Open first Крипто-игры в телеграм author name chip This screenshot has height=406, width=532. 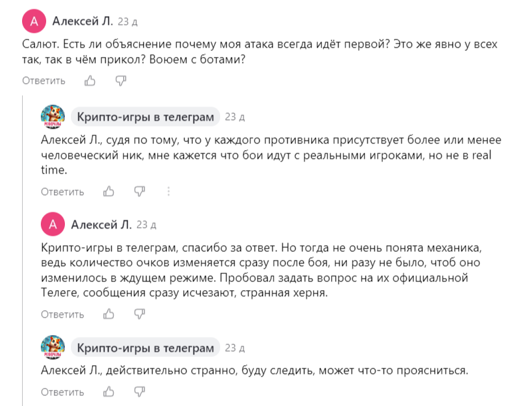pyautogui.click(x=145, y=117)
